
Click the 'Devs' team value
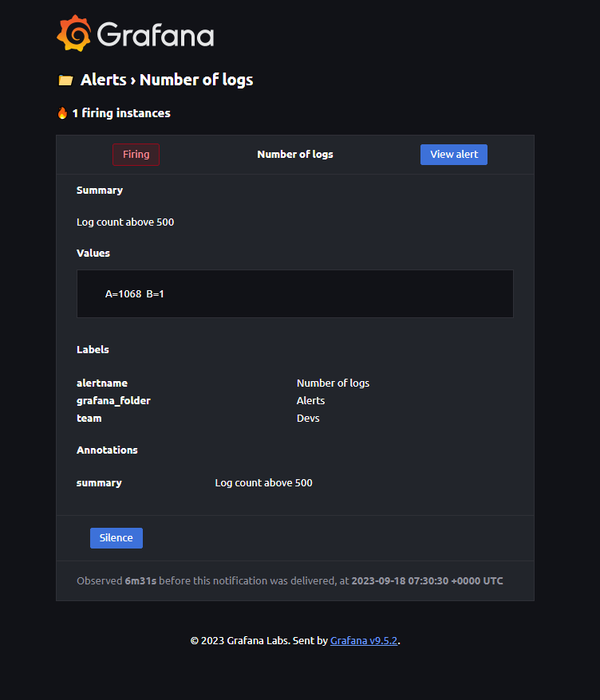(308, 419)
